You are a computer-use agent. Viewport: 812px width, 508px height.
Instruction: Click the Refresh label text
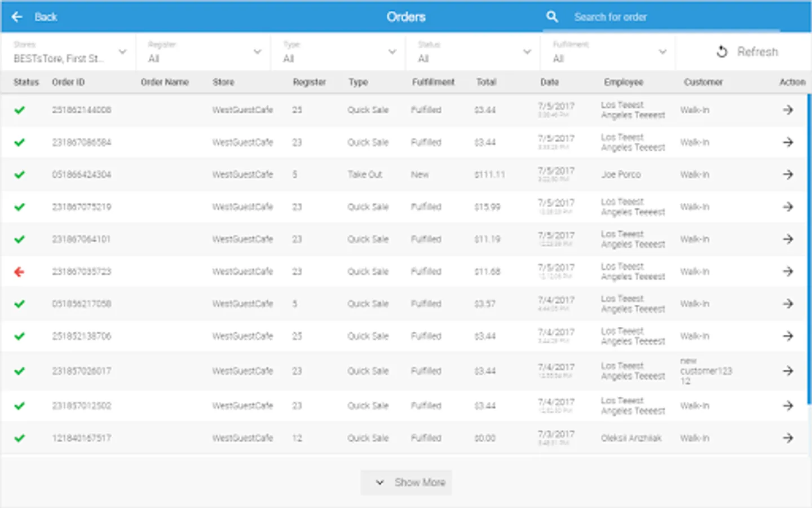[x=757, y=51]
